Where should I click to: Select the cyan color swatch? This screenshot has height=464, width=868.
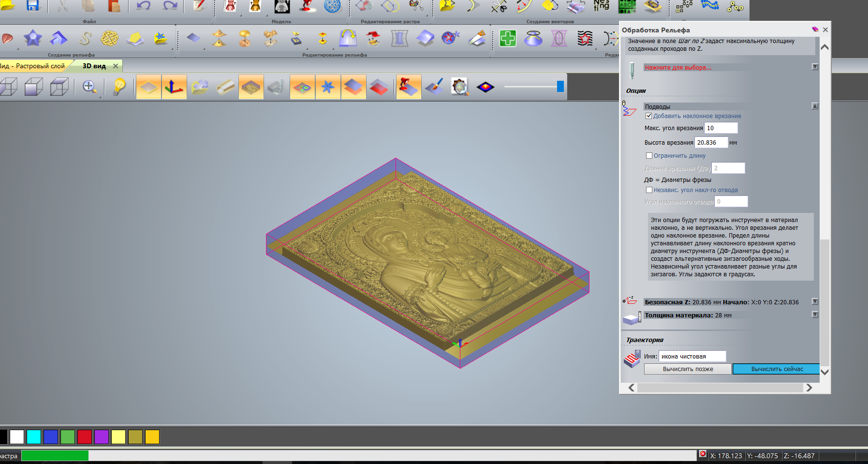[x=34, y=437]
